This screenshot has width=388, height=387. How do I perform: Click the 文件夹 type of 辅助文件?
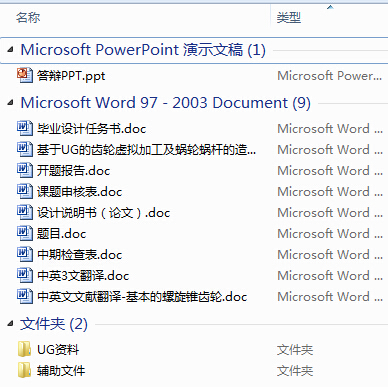(x=295, y=371)
